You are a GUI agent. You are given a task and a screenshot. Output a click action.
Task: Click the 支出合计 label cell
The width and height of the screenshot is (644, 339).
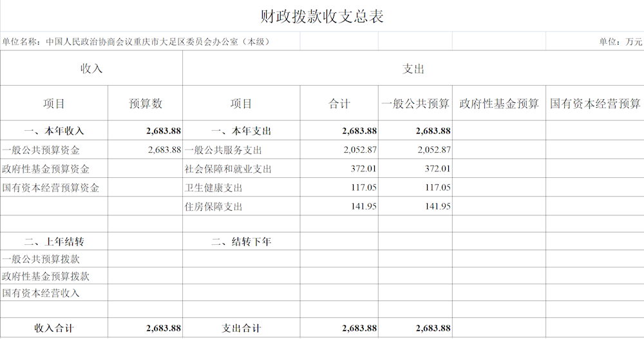(x=241, y=328)
